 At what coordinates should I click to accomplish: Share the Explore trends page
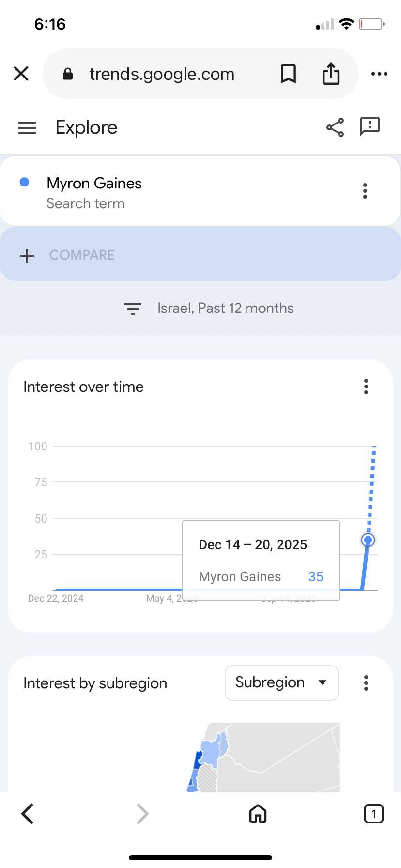click(x=335, y=127)
